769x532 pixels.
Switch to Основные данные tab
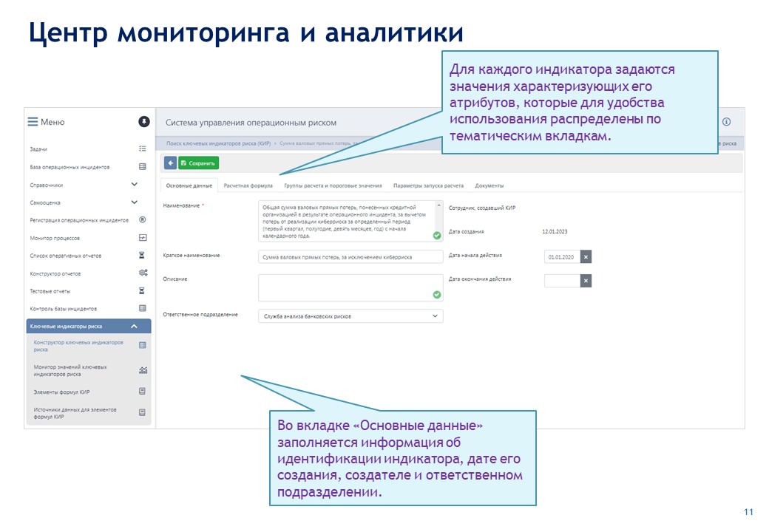point(189,185)
